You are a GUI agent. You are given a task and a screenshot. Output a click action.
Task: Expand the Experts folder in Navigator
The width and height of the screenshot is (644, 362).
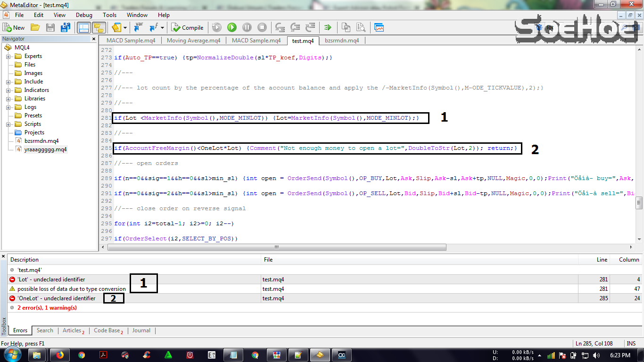point(8,57)
